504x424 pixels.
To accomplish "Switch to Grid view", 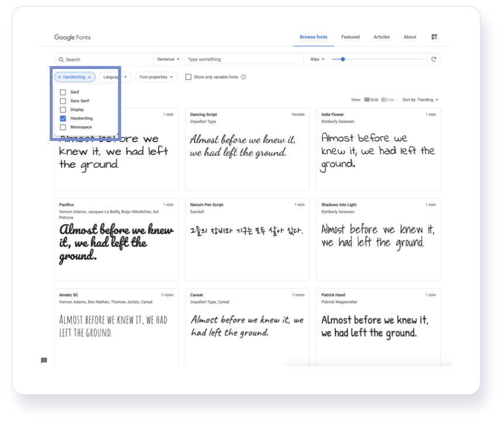I will 371,99.
